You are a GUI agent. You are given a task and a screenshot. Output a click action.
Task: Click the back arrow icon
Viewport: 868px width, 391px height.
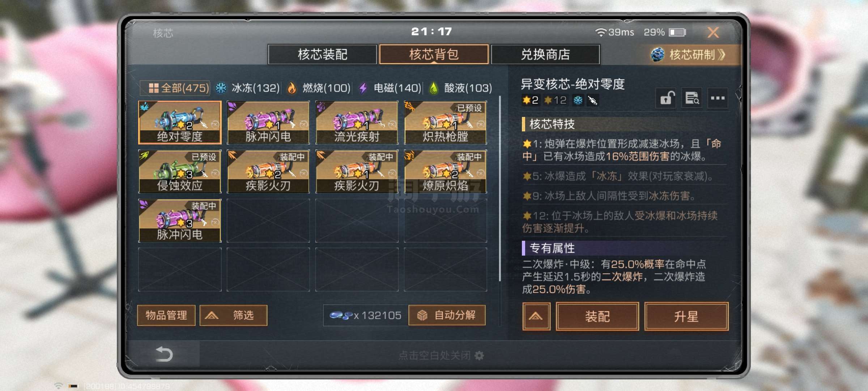164,354
